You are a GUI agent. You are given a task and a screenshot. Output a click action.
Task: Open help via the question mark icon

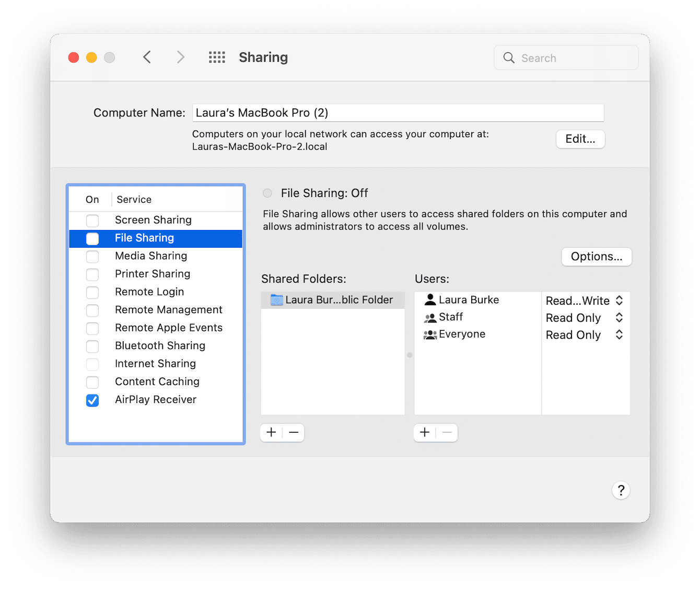point(621,490)
